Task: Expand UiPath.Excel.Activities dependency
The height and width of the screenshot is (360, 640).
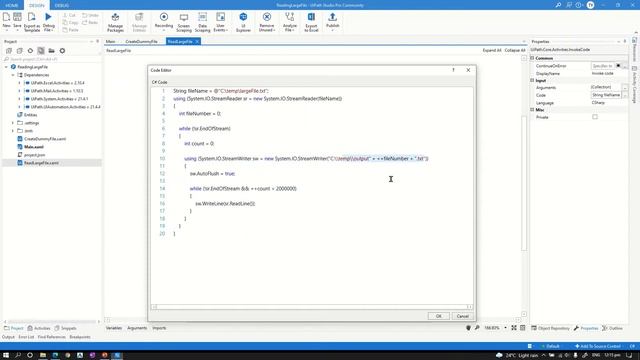Action: [19, 83]
